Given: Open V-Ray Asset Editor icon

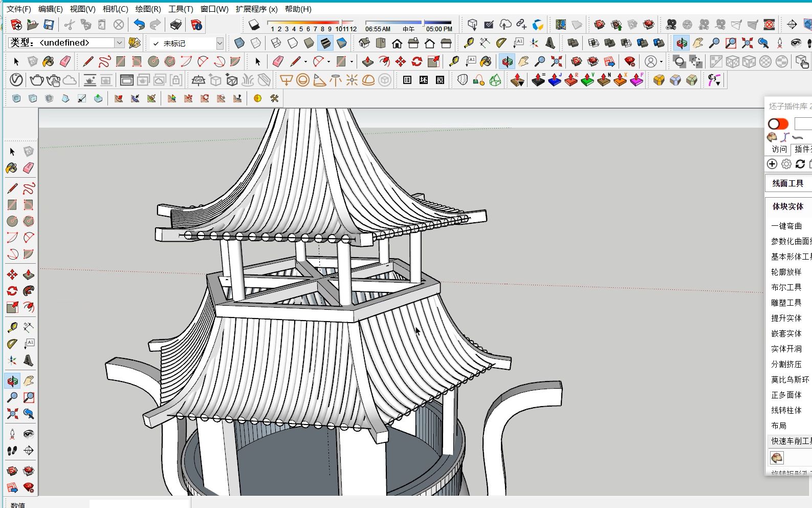Looking at the screenshot, I should (16, 80).
